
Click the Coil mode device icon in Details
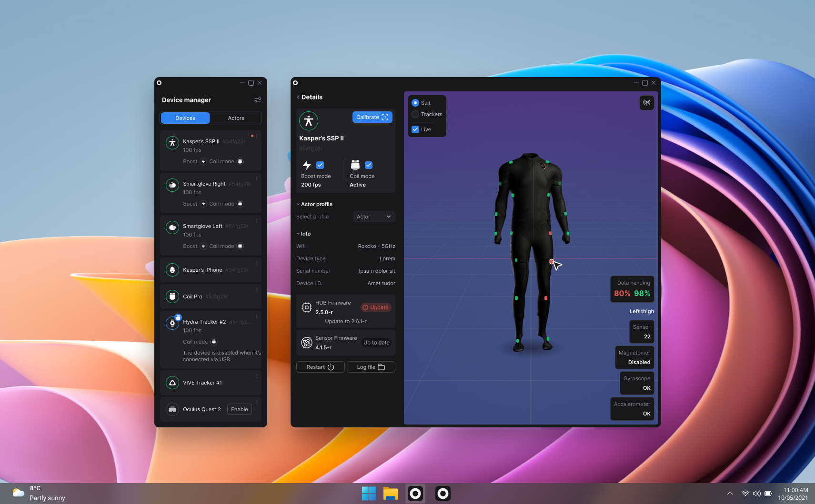coord(355,165)
